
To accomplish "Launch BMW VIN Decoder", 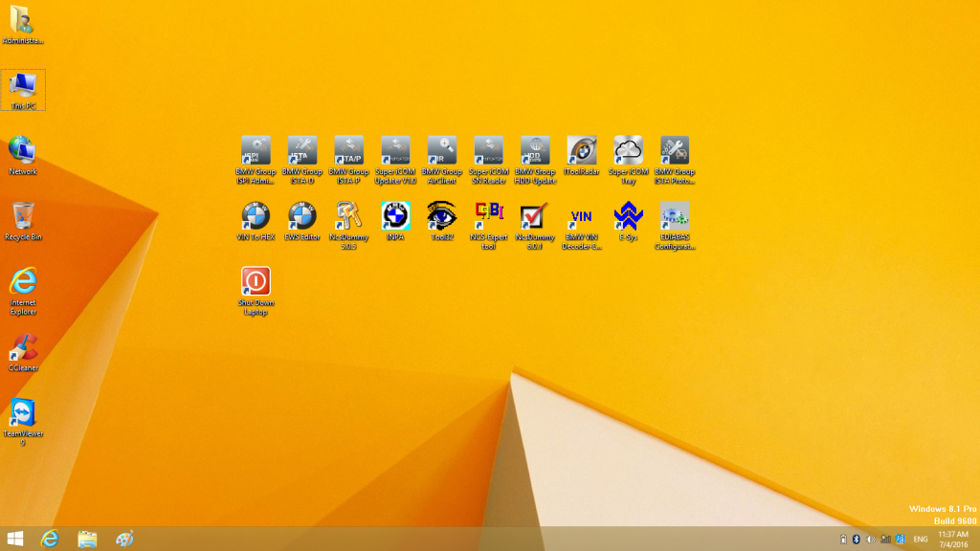I will pyautogui.click(x=581, y=215).
